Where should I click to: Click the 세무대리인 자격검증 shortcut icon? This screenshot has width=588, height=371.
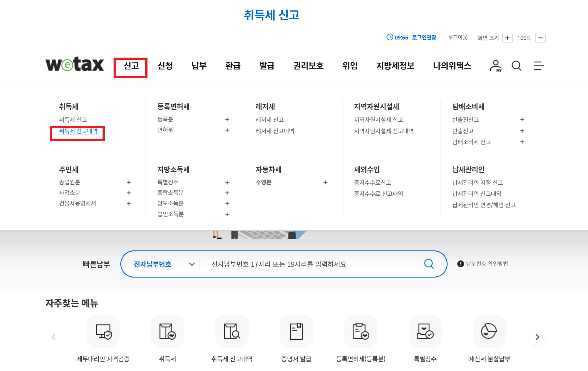pos(103,331)
